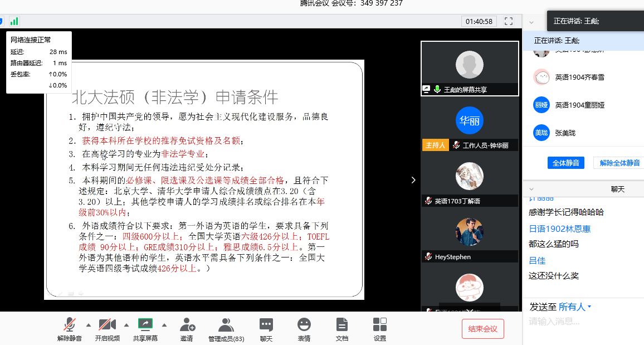644x345 pixels.
Task: Open 管理成员(83) member management
Action: (226, 328)
